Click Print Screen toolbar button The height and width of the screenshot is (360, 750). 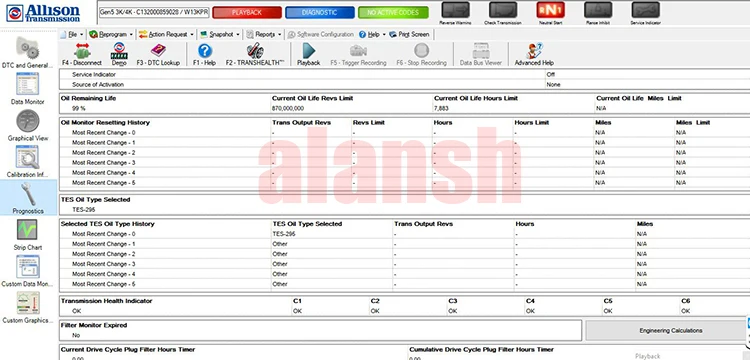(x=409, y=34)
